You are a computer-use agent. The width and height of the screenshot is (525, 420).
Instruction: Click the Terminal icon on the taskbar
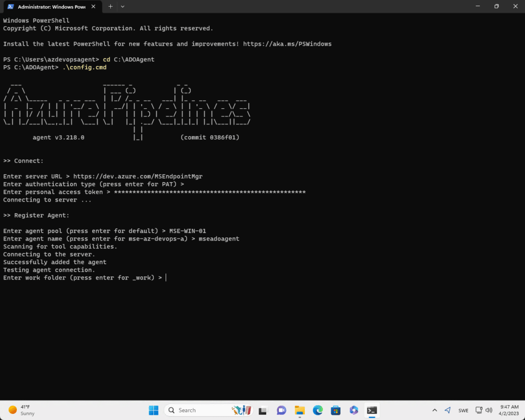pos(372,410)
